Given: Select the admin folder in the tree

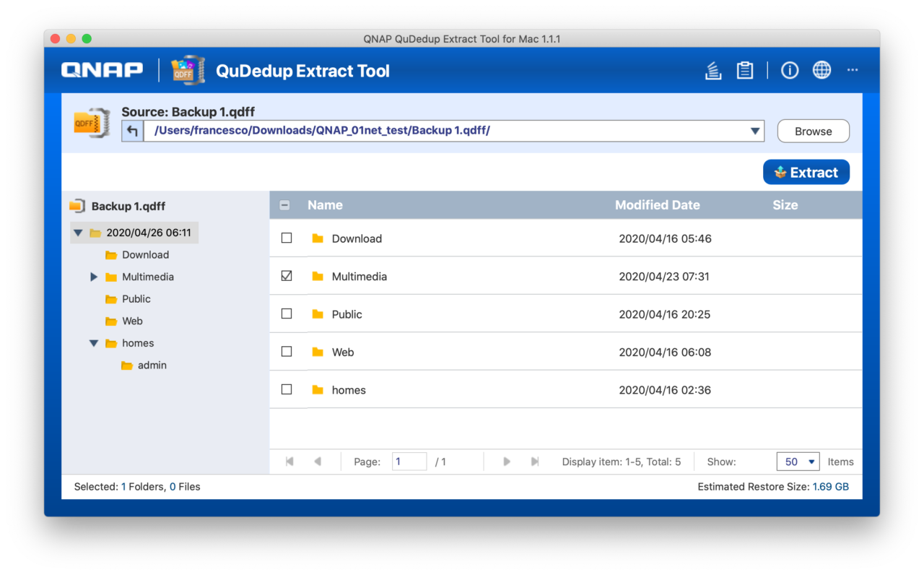Looking at the screenshot, I should pyautogui.click(x=153, y=365).
